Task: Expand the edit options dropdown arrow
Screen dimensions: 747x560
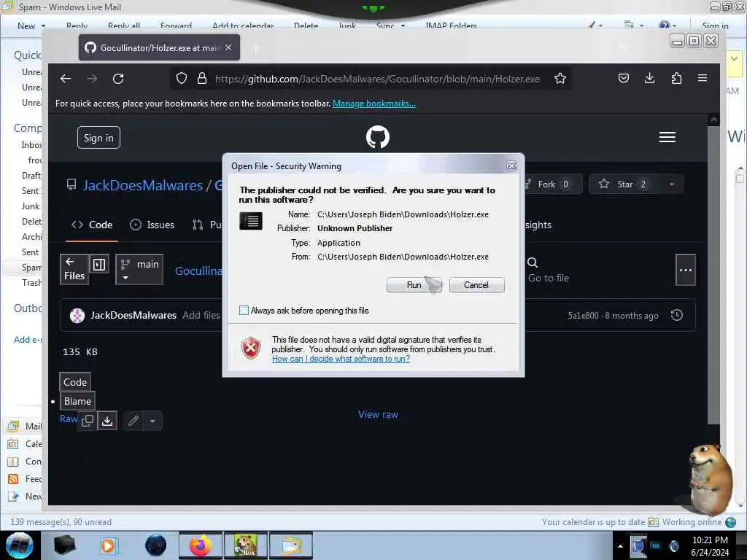Action: pyautogui.click(x=152, y=421)
